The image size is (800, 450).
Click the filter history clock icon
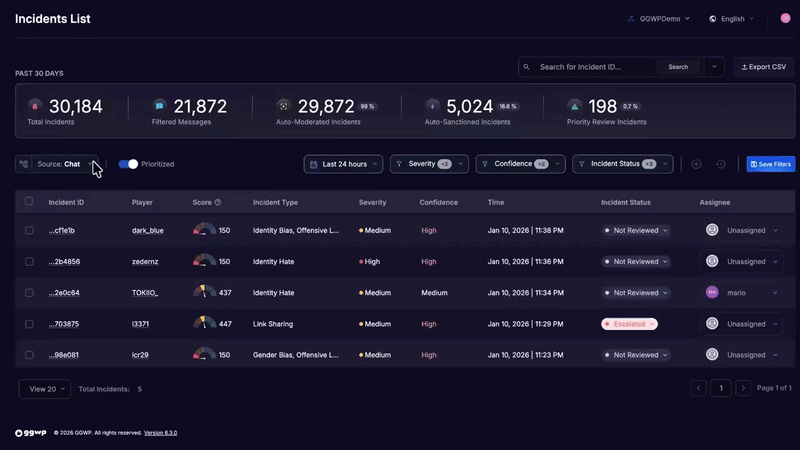721,164
